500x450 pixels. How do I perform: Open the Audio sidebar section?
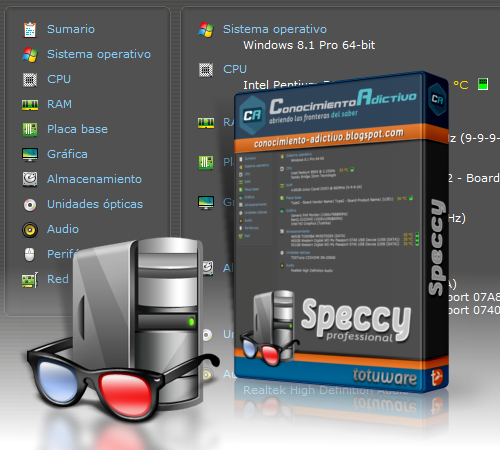coord(63,229)
